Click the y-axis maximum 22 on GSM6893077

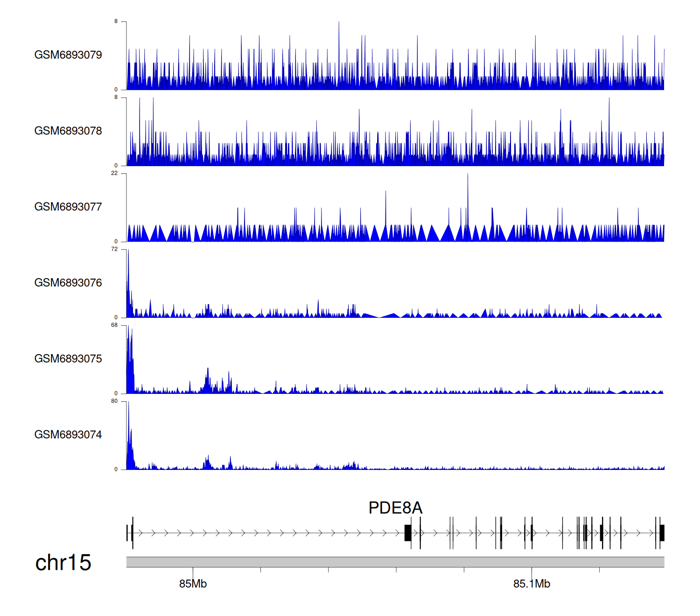[x=114, y=173]
